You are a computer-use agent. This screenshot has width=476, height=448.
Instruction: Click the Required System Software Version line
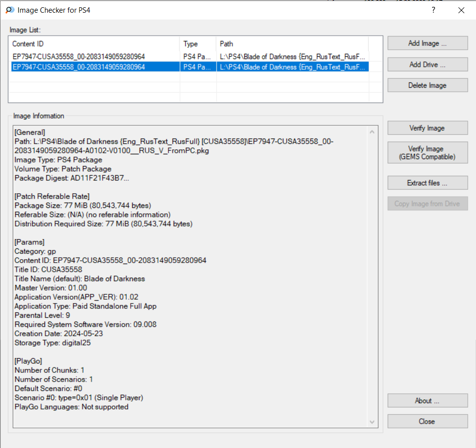point(85,325)
